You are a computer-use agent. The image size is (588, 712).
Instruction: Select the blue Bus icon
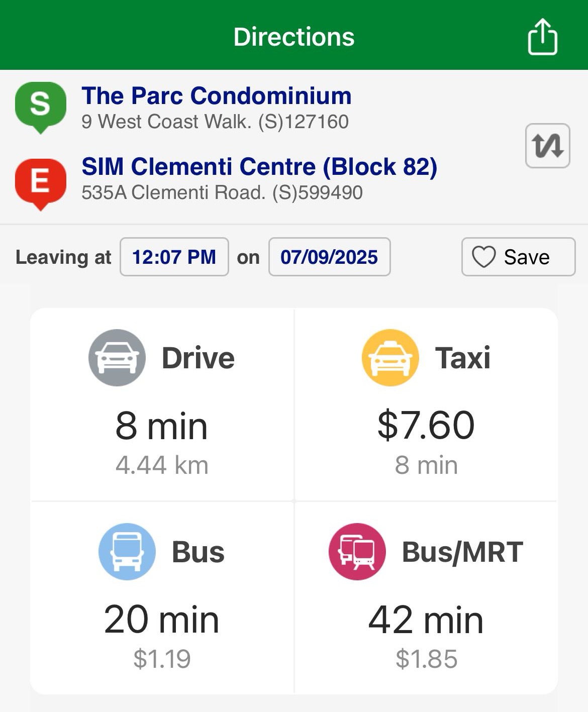pyautogui.click(x=127, y=551)
